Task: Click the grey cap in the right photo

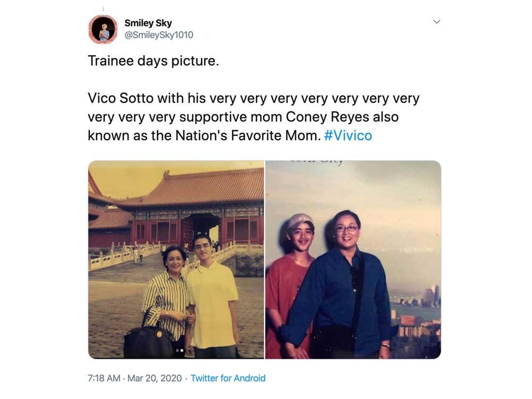Action: coord(300,220)
